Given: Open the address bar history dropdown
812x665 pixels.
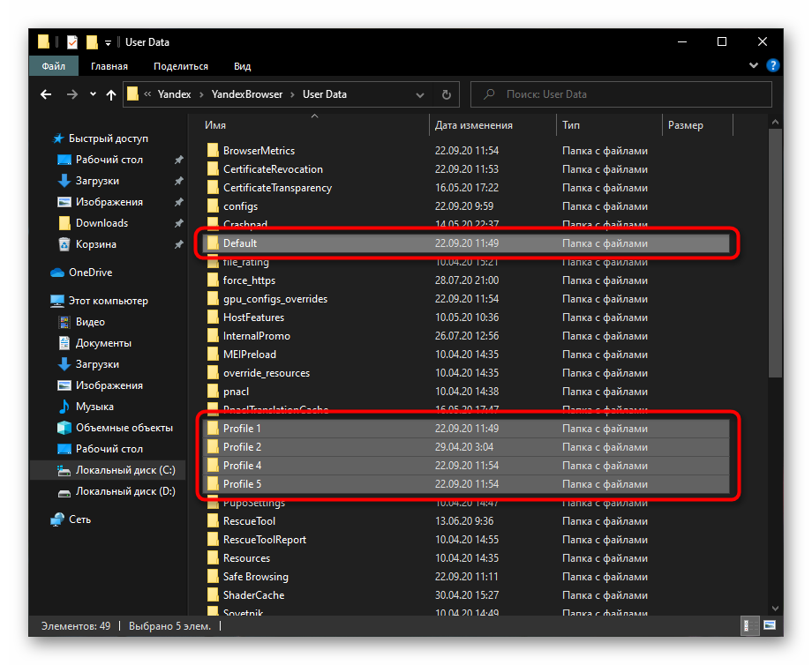Looking at the screenshot, I should pos(422,94).
